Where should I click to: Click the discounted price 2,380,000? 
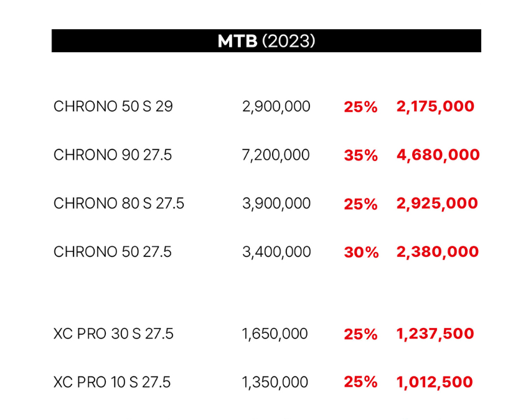[x=438, y=252]
